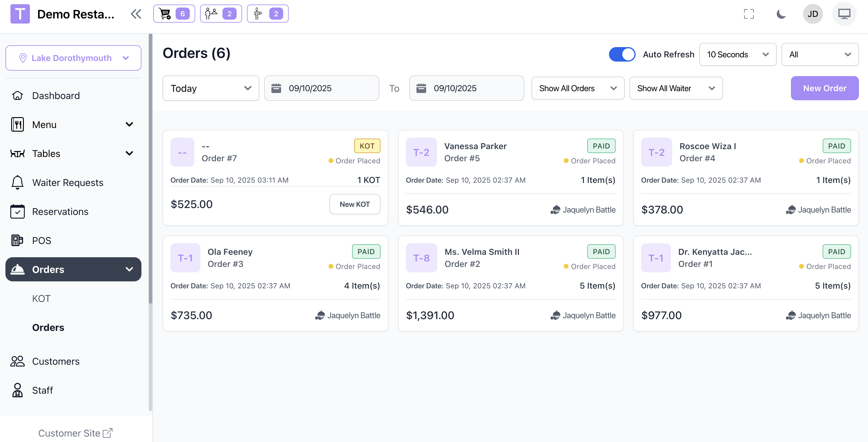The width and height of the screenshot is (868, 442).
Task: Enter fullscreen mode icon
Action: click(748, 14)
